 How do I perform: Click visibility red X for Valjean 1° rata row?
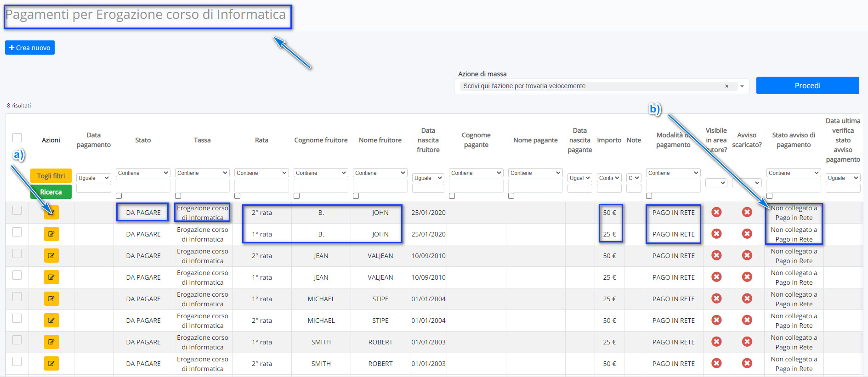716,277
